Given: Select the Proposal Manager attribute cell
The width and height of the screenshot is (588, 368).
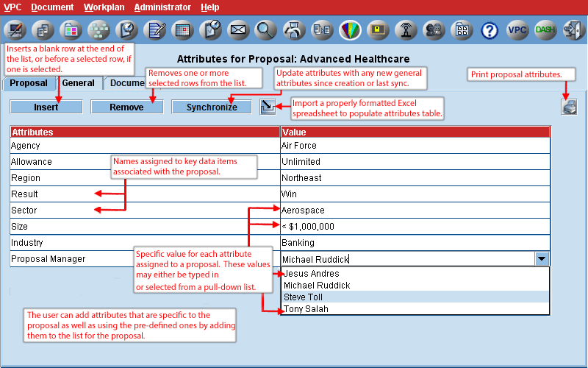Looking at the screenshot, I should tap(145, 259).
